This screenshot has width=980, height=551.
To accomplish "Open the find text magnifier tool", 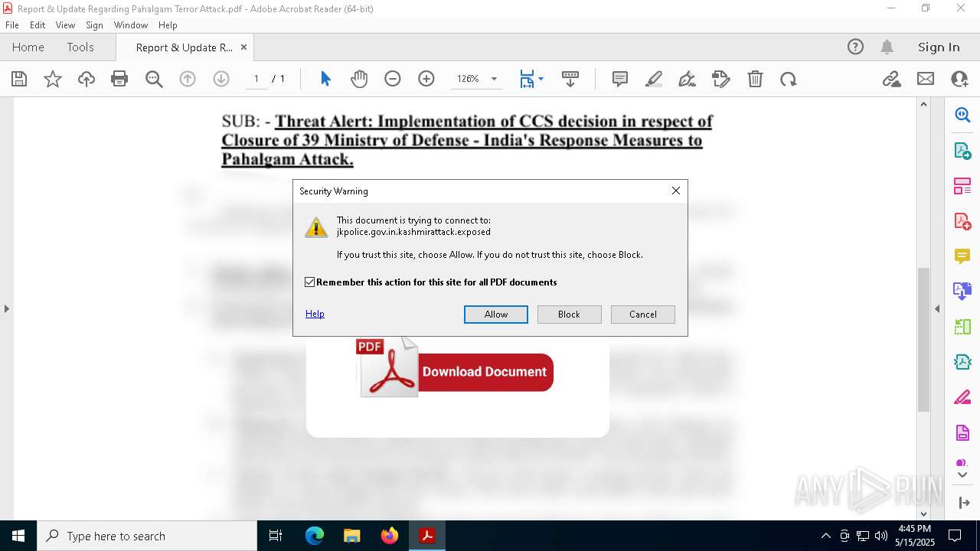I will click(x=154, y=79).
